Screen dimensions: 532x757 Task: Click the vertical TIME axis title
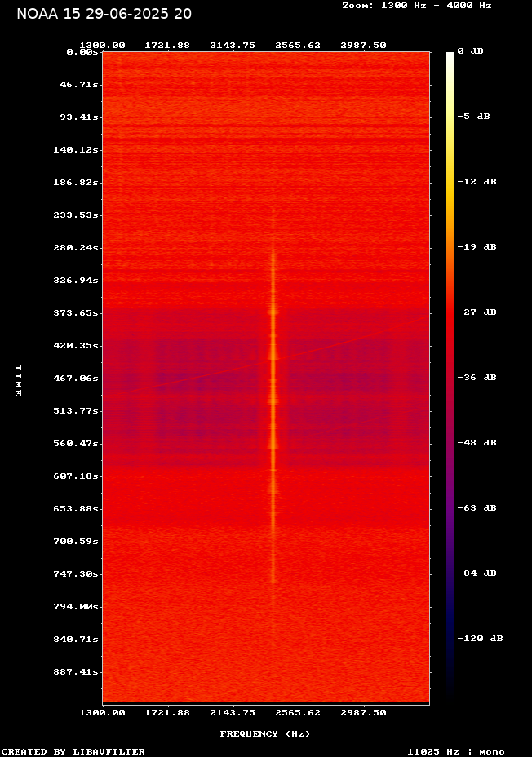[17, 380]
